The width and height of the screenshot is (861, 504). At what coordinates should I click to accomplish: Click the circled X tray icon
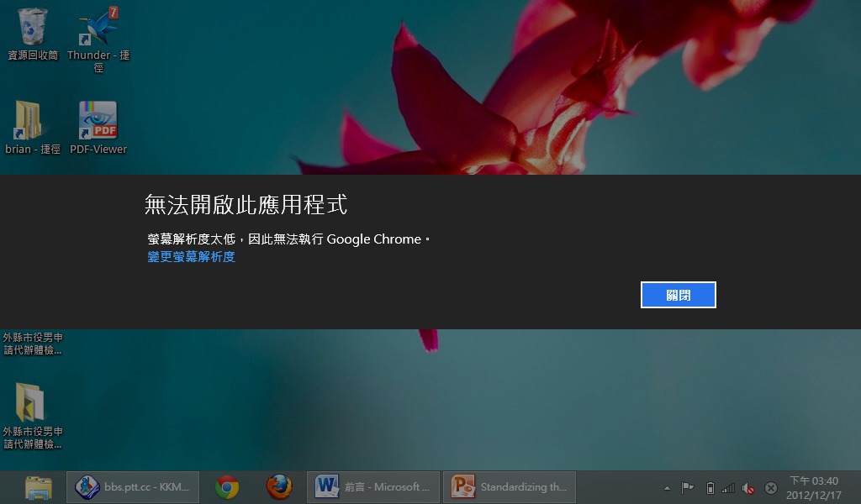[x=771, y=487]
